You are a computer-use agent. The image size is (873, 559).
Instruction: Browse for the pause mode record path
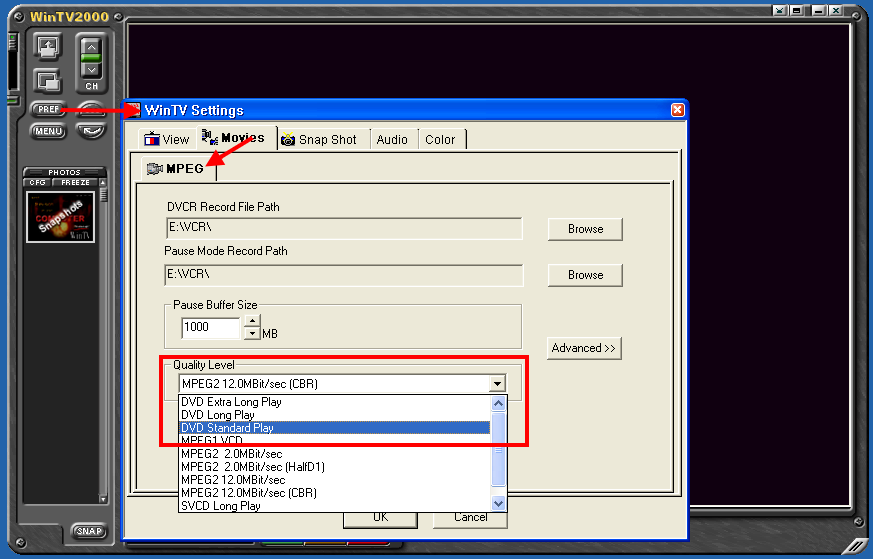coord(585,275)
